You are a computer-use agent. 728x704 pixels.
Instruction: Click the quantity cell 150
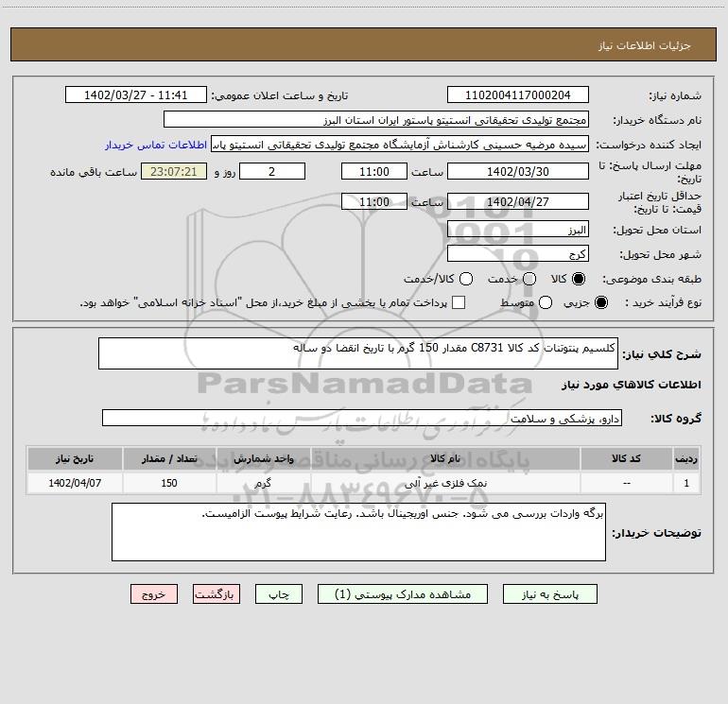click(x=169, y=483)
